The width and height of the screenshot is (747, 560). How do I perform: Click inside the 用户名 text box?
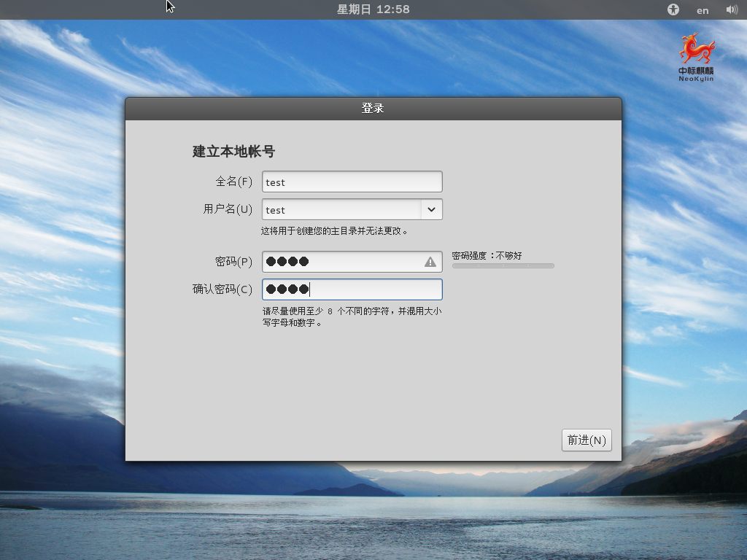(x=336, y=209)
